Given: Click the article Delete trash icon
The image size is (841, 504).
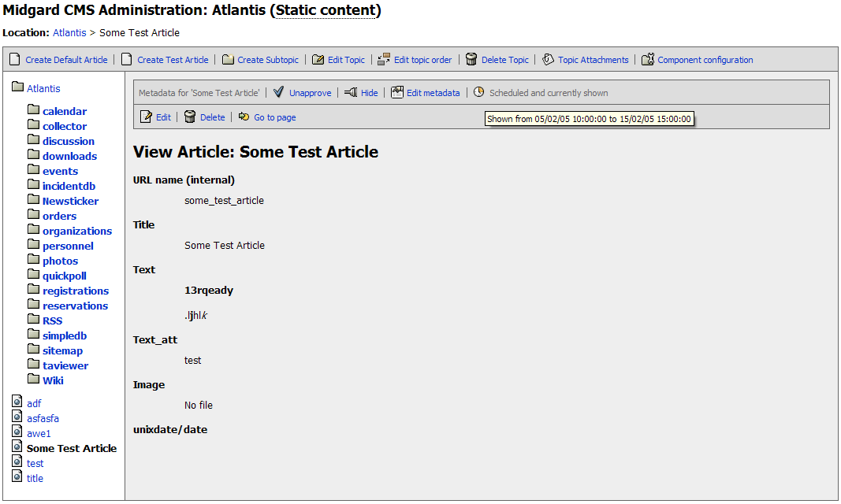Looking at the screenshot, I should (190, 117).
